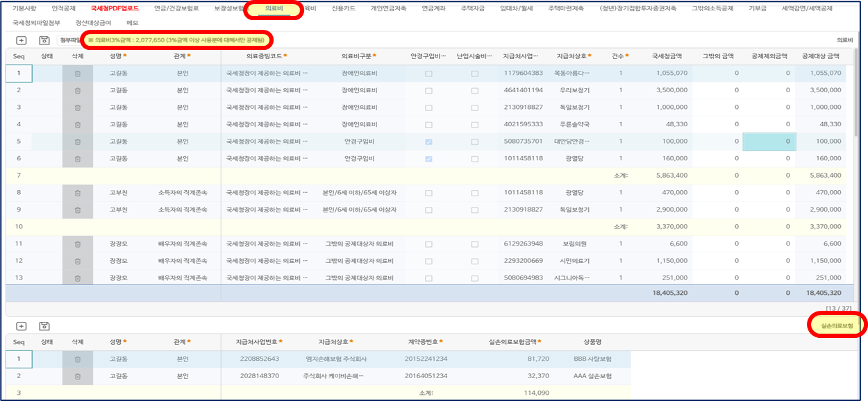The height and width of the screenshot is (401, 868).
Task: Click business number 1179604383
Action: click(523, 73)
